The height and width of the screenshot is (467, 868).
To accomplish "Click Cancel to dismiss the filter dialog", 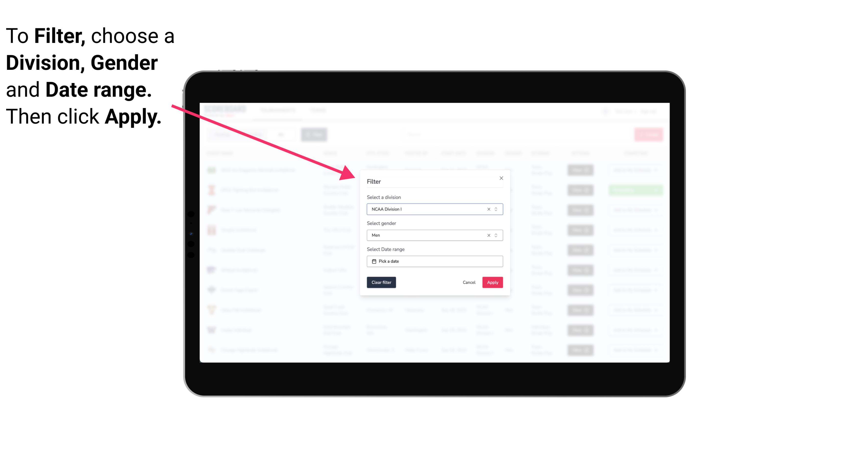I will 469,283.
